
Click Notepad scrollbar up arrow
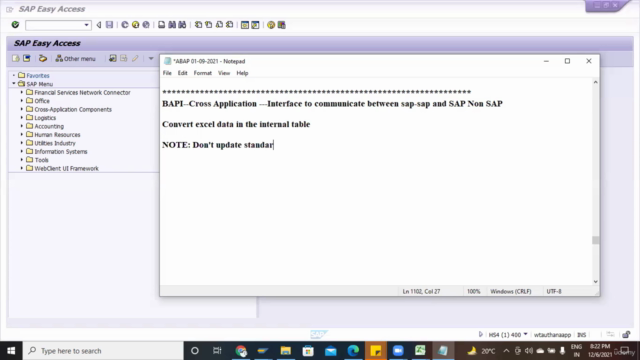pos(596,82)
